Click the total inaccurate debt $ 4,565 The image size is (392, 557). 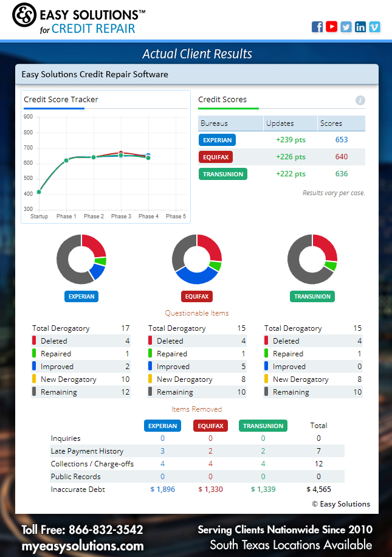click(x=318, y=489)
